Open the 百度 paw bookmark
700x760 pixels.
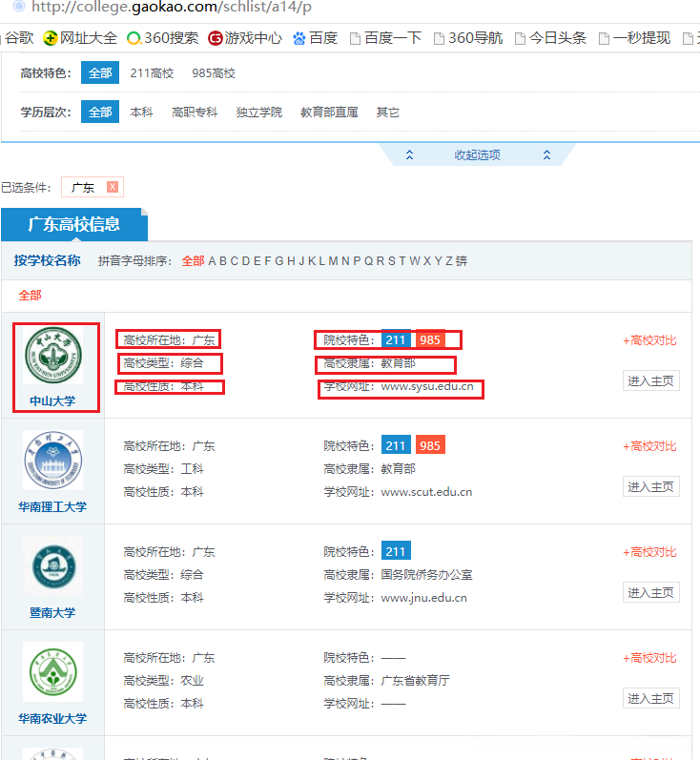point(315,38)
